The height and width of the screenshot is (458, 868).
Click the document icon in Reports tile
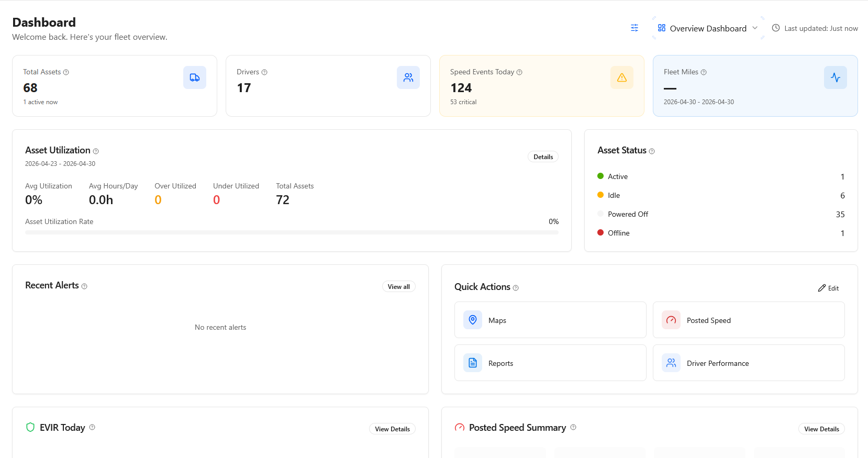(473, 363)
